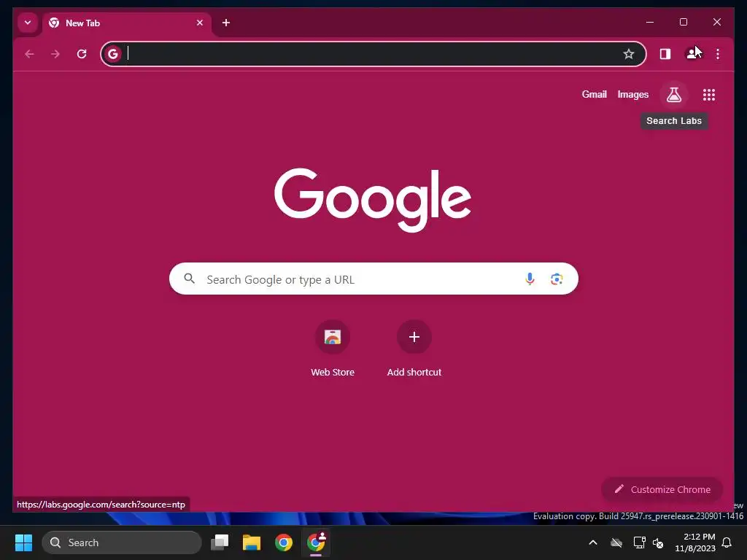Click the cloud sync tray icon

[x=616, y=542]
